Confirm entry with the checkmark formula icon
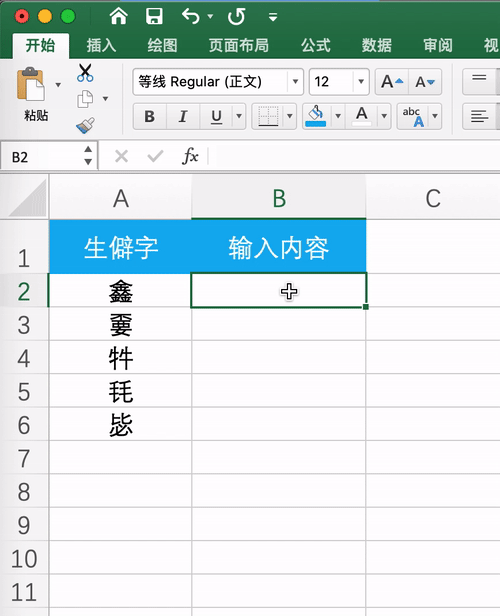 pos(155,157)
